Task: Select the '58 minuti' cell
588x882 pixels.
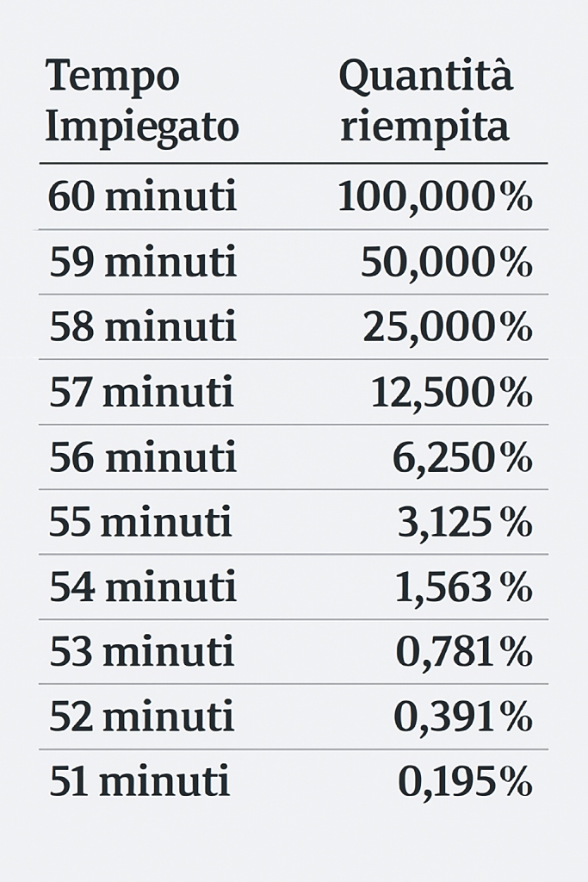Action: coord(143,326)
